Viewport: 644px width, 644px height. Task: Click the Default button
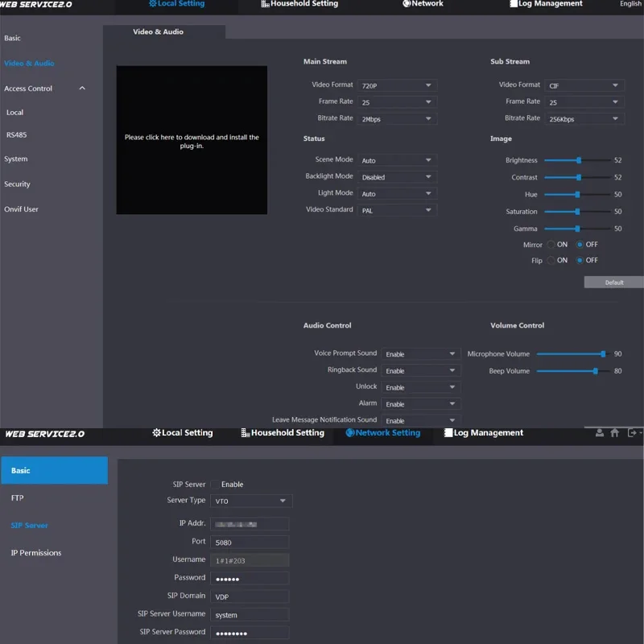[614, 283]
